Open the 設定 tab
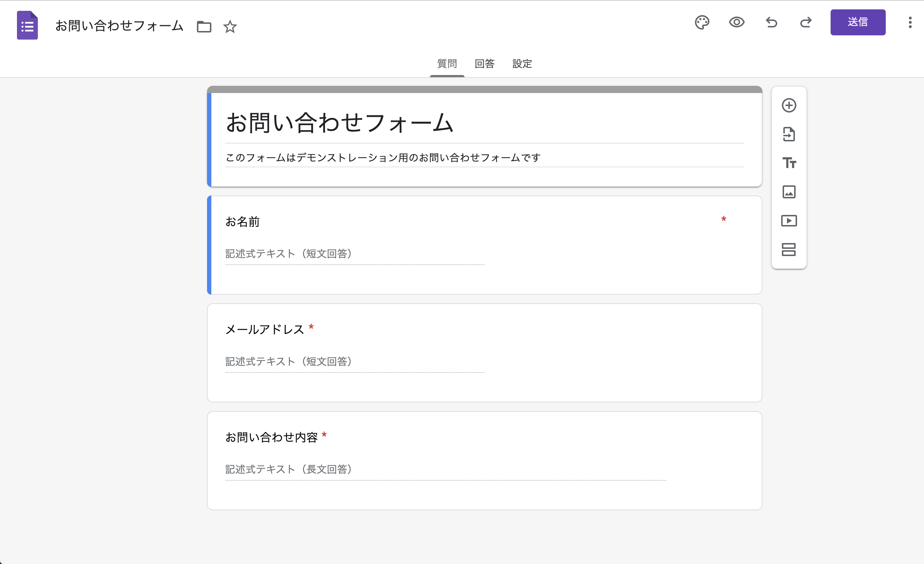The width and height of the screenshot is (924, 564). (522, 64)
